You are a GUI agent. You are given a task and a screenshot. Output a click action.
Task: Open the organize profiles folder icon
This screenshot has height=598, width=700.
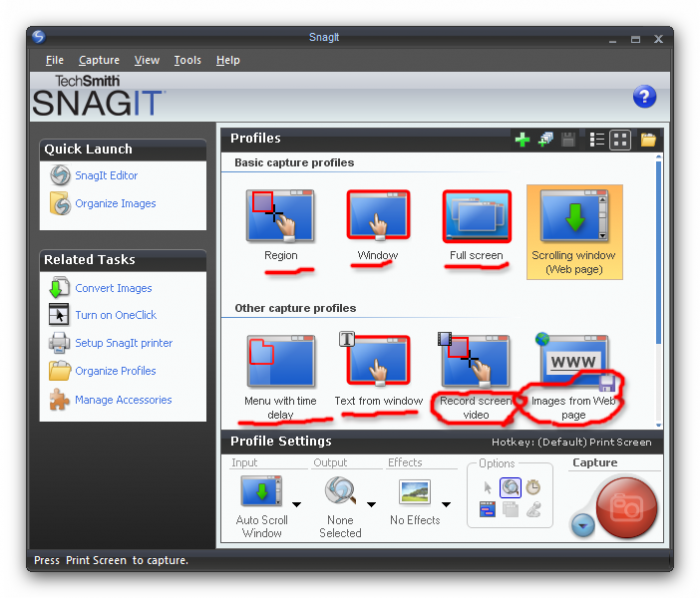(648, 140)
